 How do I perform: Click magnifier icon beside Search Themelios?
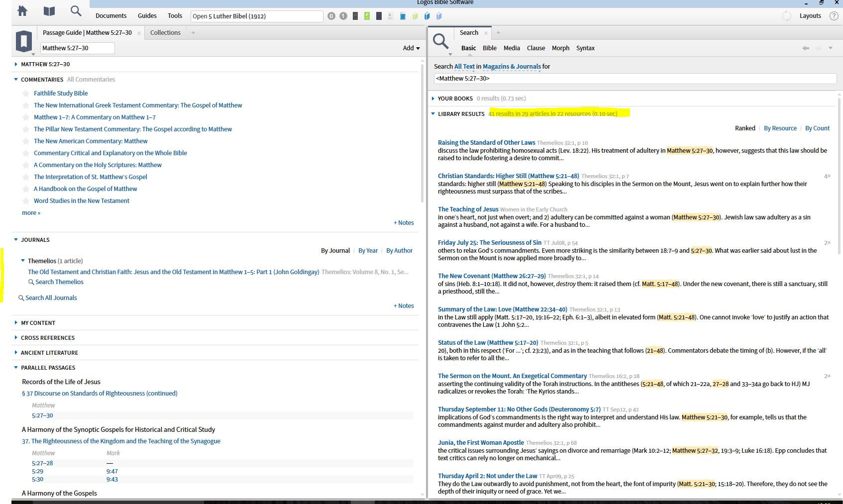pyautogui.click(x=31, y=282)
